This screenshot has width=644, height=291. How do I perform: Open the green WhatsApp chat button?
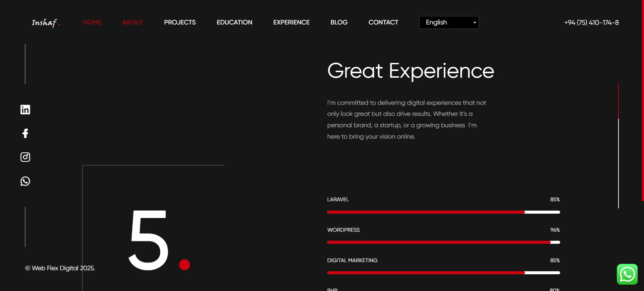[627, 274]
